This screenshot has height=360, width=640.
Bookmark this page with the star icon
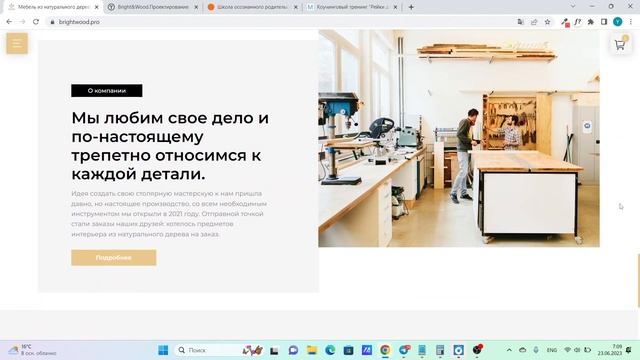[x=547, y=22]
